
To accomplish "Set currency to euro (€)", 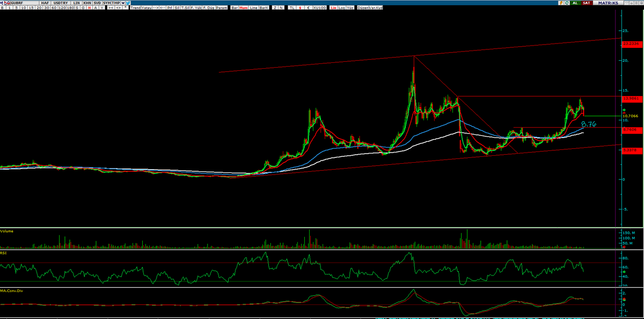I will pyautogui.click(x=309, y=8).
